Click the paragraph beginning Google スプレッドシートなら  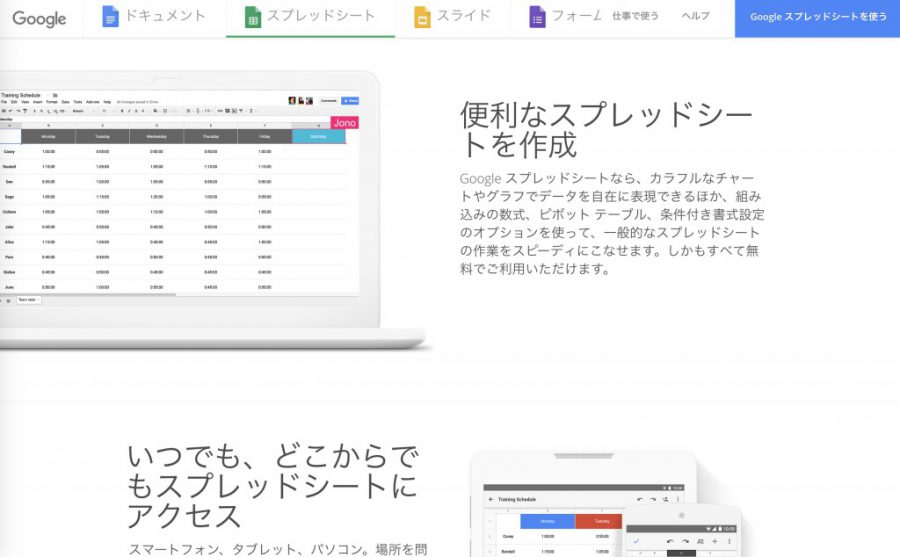[612, 223]
